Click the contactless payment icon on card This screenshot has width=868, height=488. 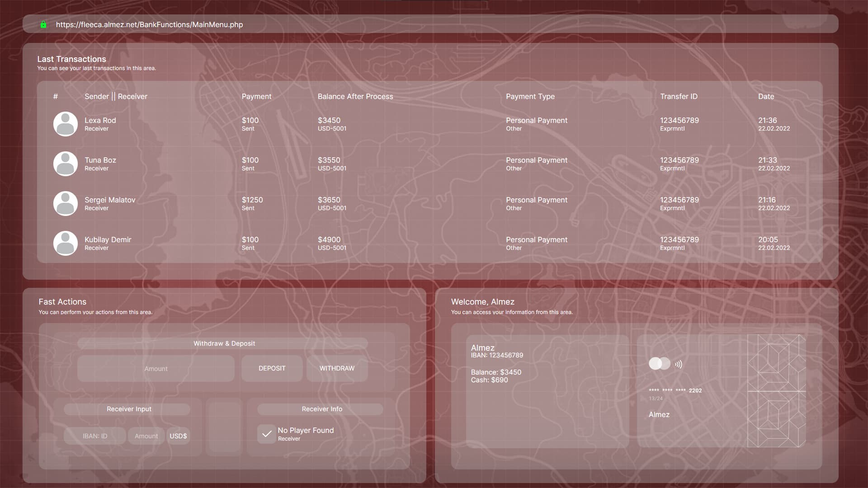click(x=679, y=364)
